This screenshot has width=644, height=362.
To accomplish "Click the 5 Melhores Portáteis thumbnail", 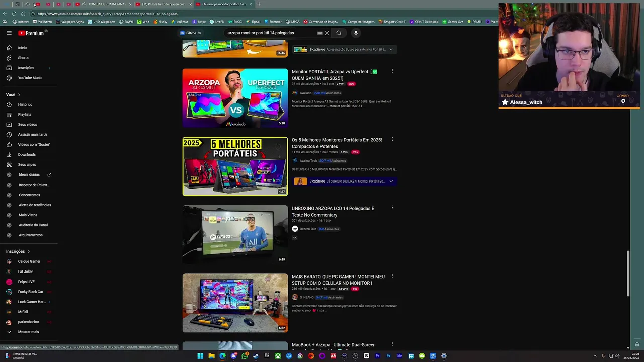I will click(x=235, y=166).
